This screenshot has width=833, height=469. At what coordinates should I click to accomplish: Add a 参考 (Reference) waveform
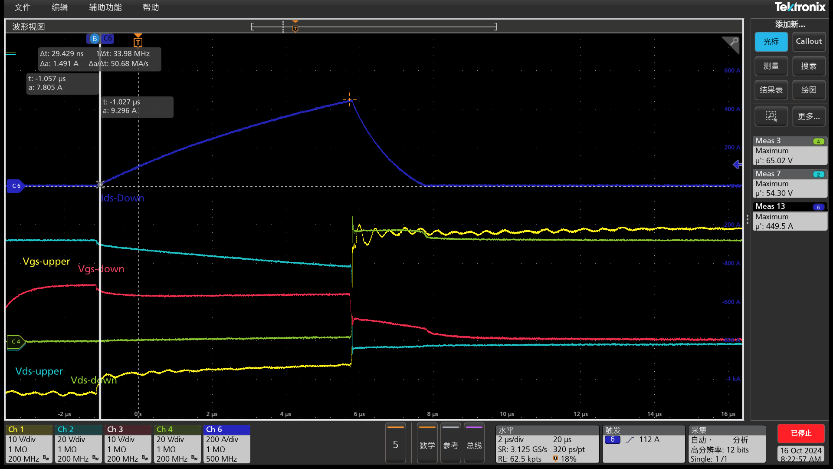point(450,444)
